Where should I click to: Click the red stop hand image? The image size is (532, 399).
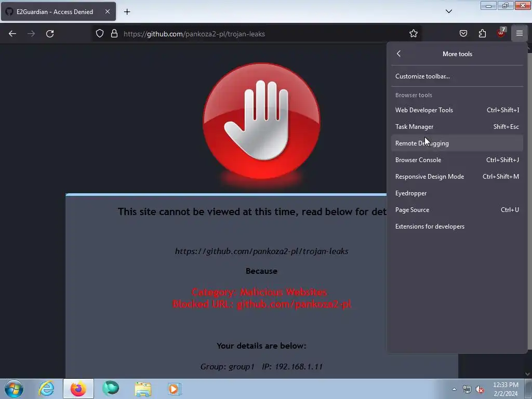[261, 121]
